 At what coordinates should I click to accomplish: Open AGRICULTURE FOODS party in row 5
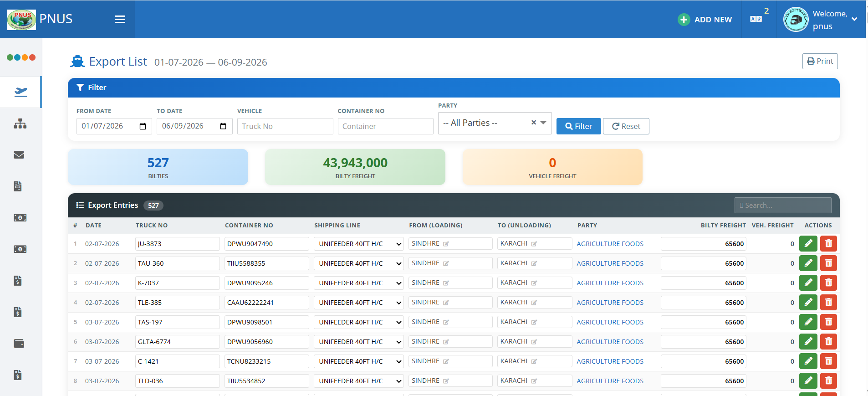click(x=610, y=322)
